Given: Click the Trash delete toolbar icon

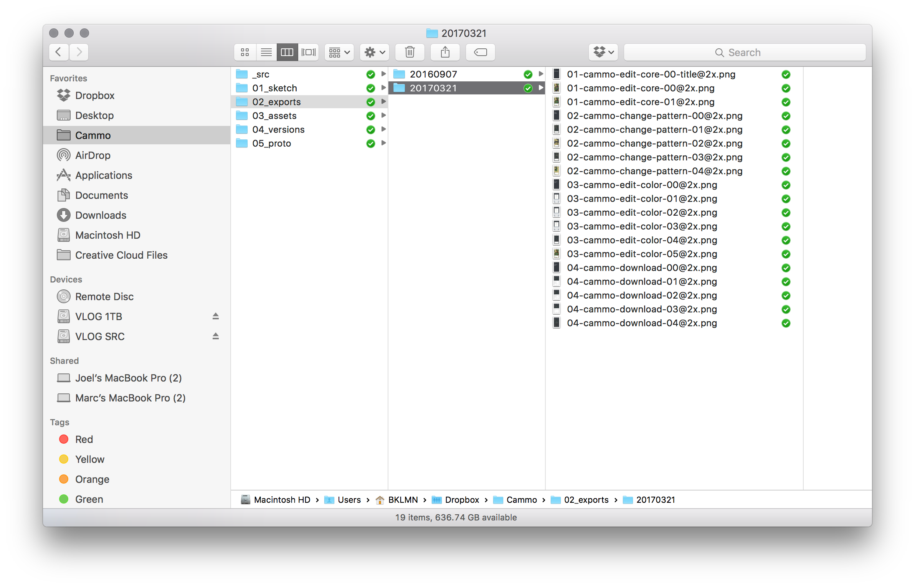Looking at the screenshot, I should pos(410,52).
